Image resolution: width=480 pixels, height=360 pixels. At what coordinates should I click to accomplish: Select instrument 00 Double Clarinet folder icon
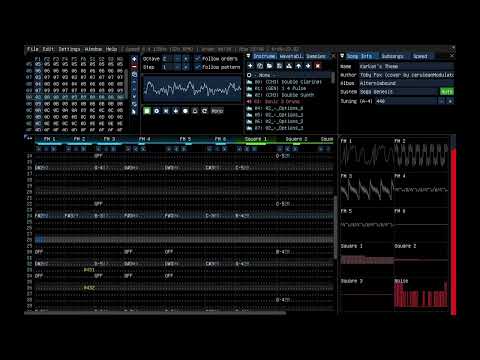pos(249,82)
